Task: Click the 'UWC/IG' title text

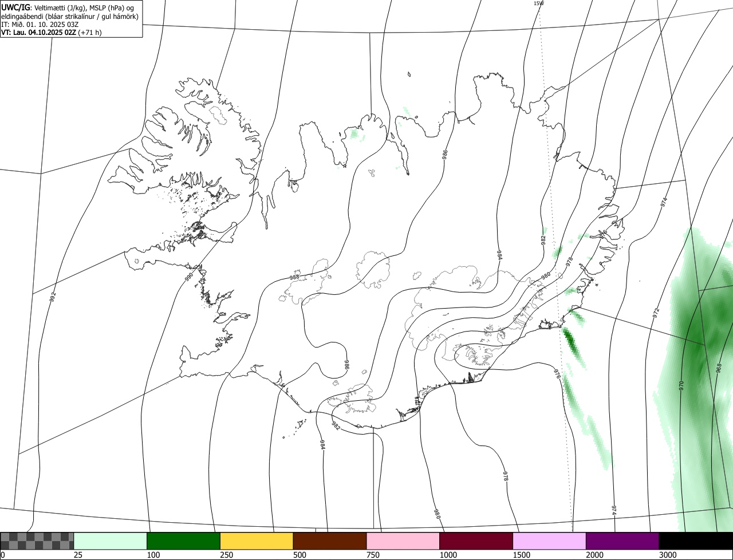Action: [16, 7]
